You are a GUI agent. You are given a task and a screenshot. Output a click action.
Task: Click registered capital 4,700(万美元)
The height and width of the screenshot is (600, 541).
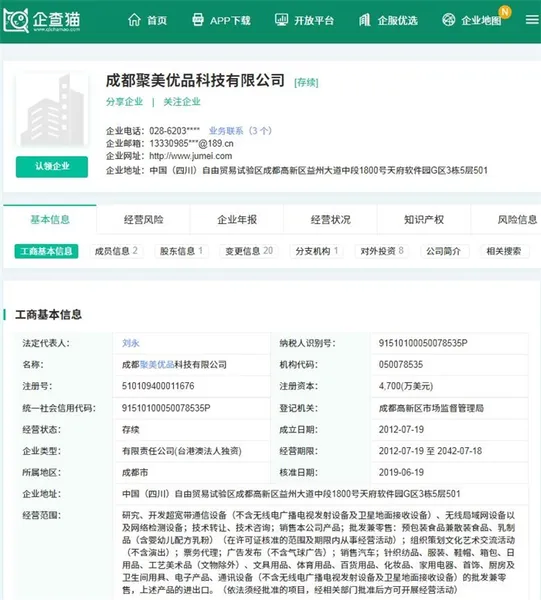[406, 386]
